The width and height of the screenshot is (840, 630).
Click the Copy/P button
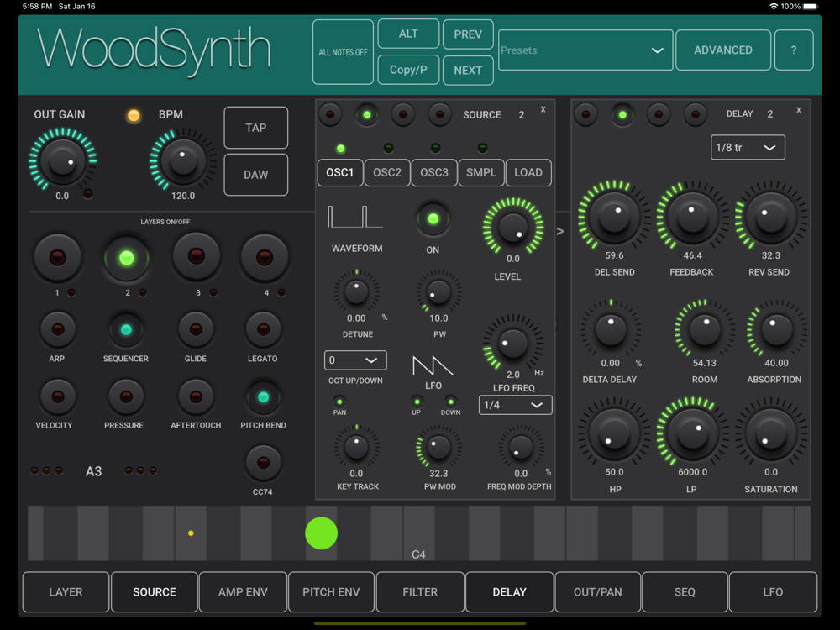pos(408,70)
